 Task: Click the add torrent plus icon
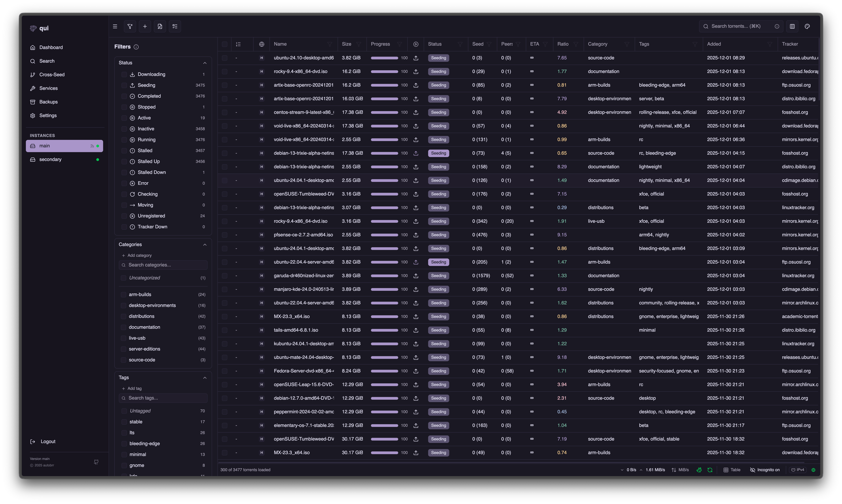pyautogui.click(x=145, y=27)
